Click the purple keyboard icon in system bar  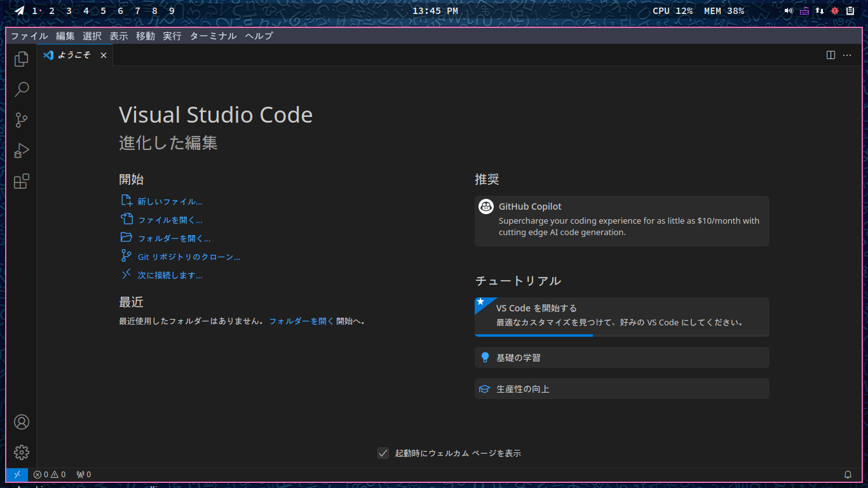coord(804,11)
